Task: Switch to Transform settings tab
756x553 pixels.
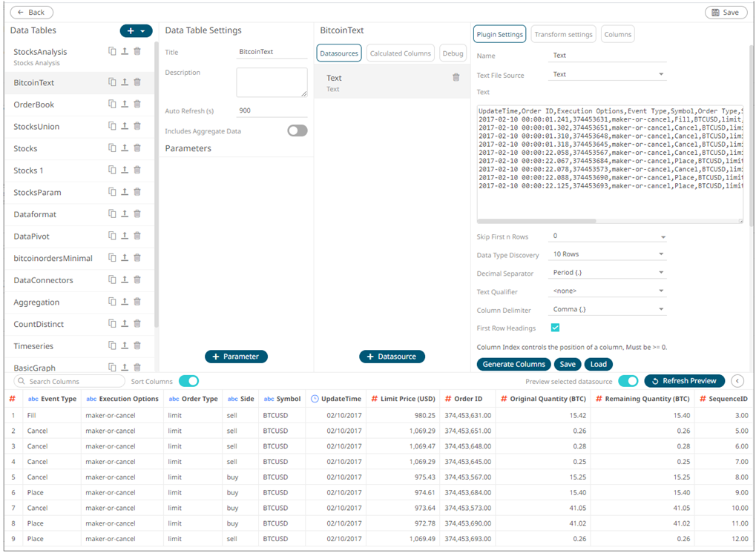Action: 563,34
